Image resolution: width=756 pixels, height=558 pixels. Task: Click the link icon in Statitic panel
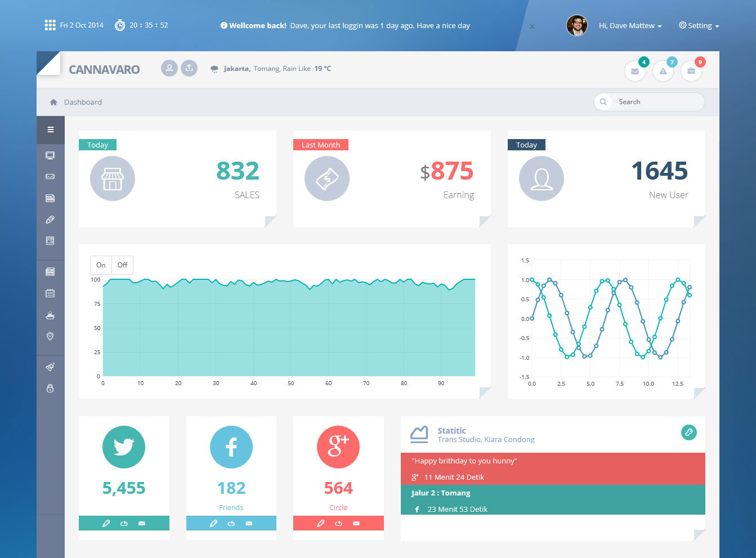pos(689,432)
